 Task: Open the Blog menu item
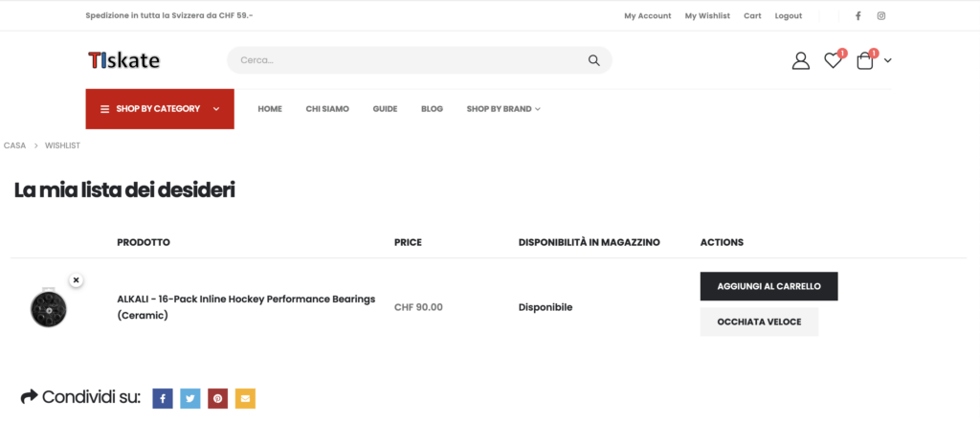[432, 109]
